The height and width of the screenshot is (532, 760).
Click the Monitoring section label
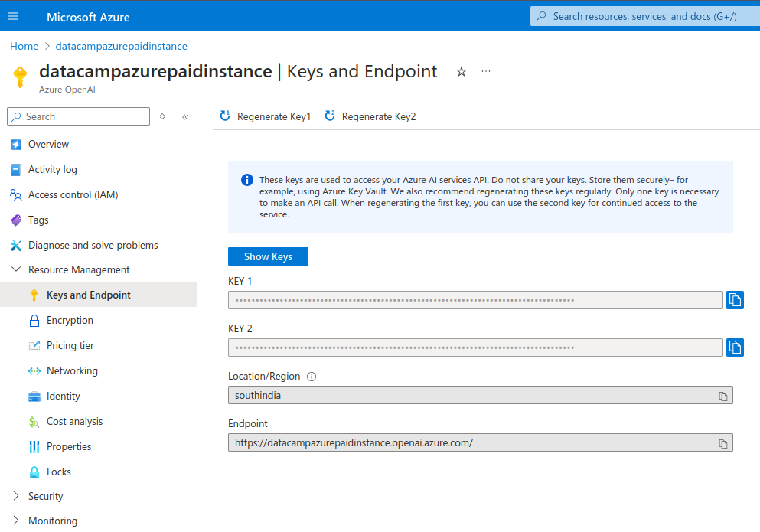pyautogui.click(x=53, y=521)
